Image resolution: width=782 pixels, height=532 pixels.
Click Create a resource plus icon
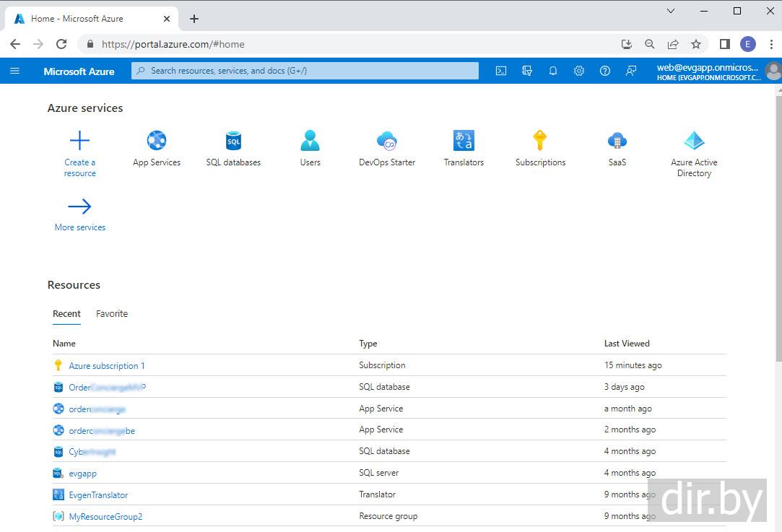pos(79,140)
